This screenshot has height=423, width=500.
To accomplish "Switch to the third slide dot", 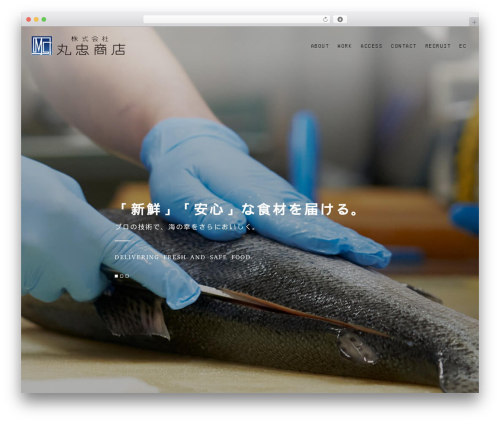I will (127, 276).
